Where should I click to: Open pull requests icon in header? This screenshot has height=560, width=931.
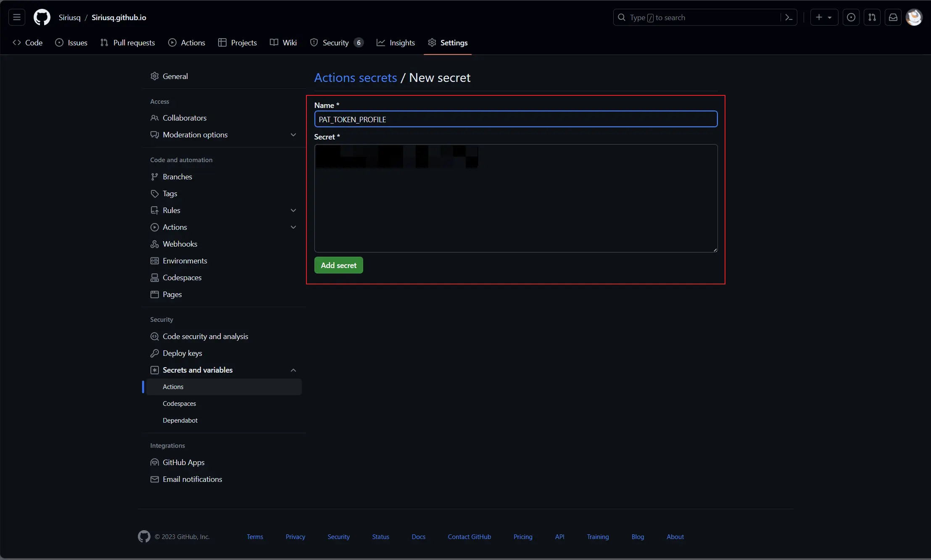click(x=872, y=18)
